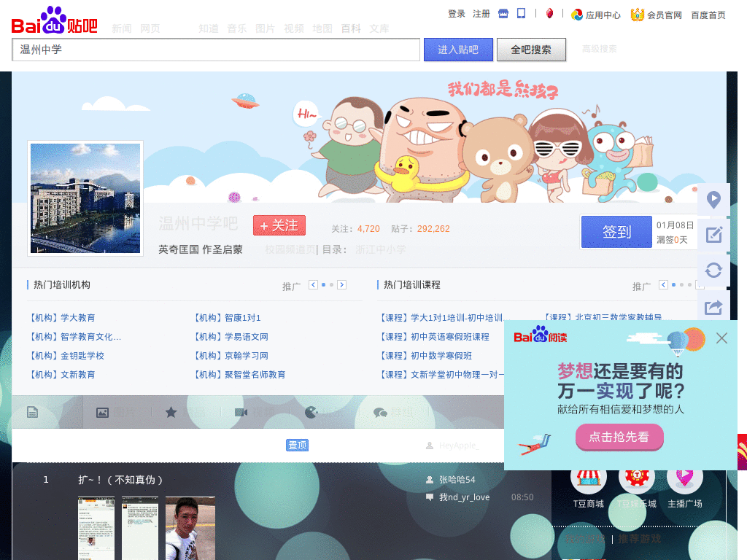Open 【机构】聚智堂名师教育 link

point(239,375)
